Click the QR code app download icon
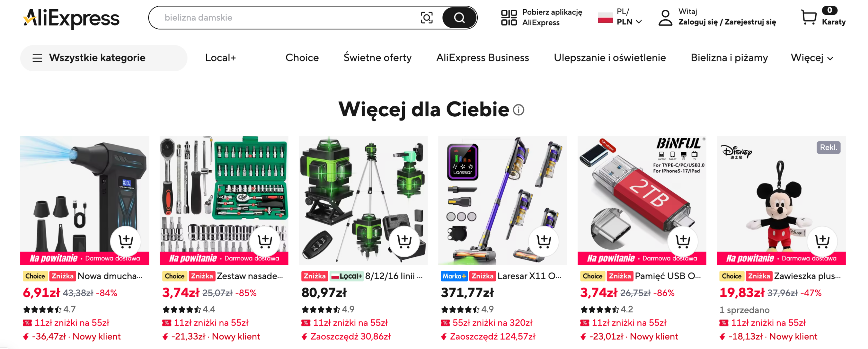Image resolution: width=868 pixels, height=349 pixels. 509,18
